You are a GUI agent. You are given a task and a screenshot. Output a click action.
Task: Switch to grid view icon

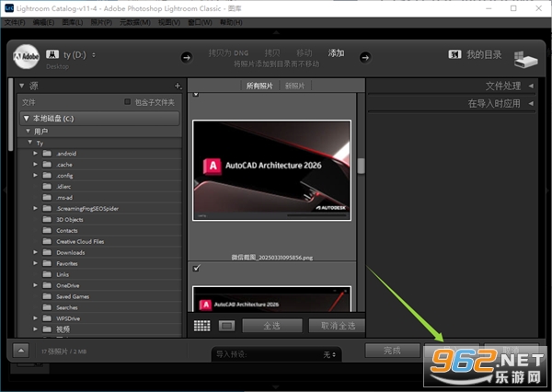point(202,326)
